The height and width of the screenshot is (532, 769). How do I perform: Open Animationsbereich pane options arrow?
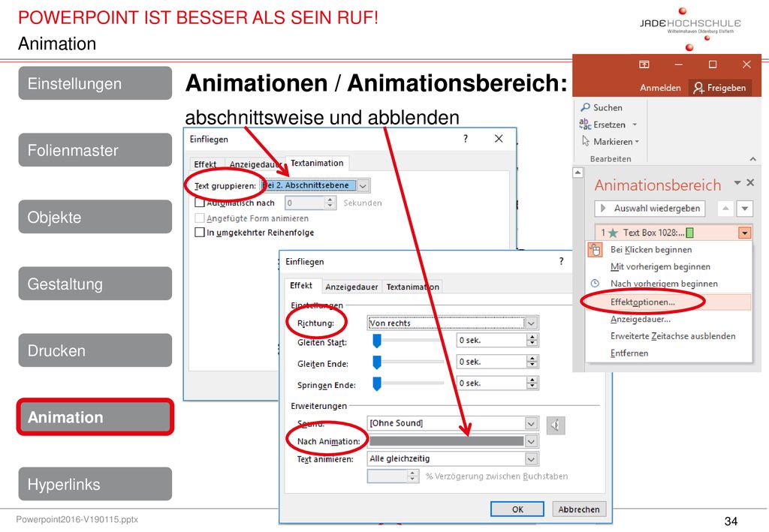pyautogui.click(x=737, y=182)
